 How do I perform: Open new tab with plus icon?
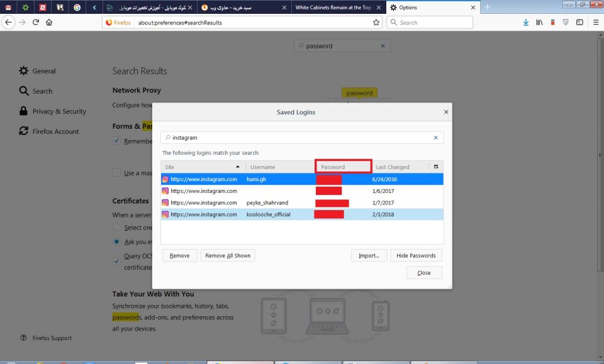487,7
